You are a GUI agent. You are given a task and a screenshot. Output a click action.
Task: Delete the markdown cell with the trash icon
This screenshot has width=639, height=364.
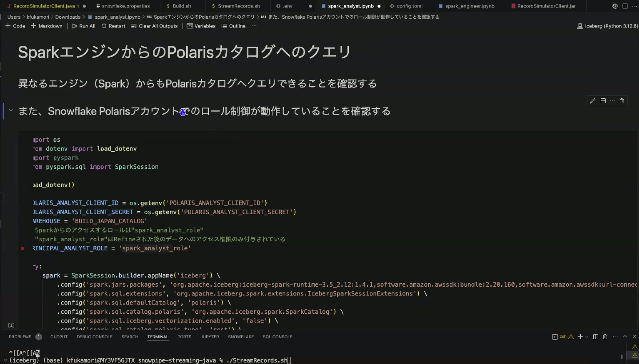[x=622, y=101]
